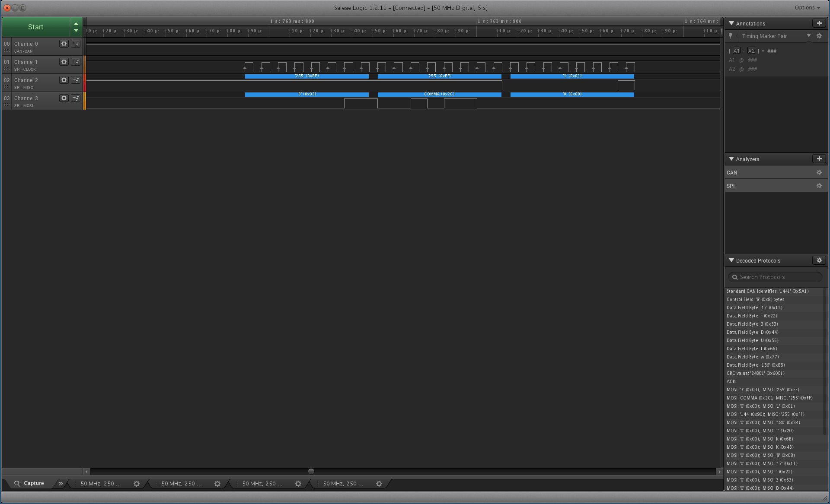Screen dimensions: 830x504
Task: Open Channel 2 SPI-MISO settings gear
Action: coord(64,80)
